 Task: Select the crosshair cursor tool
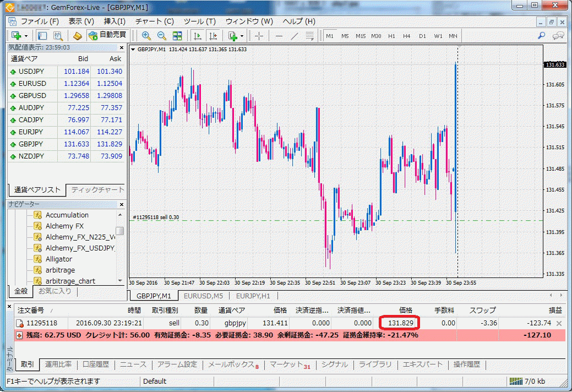[259, 36]
